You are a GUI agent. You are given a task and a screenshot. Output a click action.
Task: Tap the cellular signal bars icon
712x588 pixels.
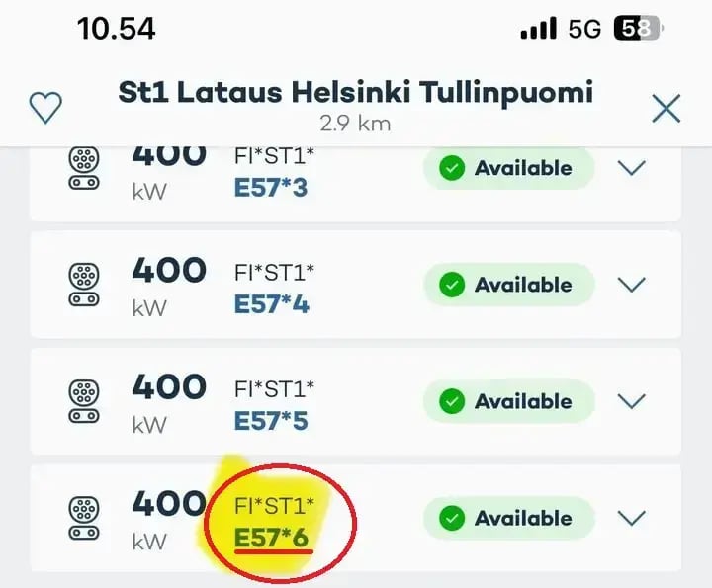pos(538,30)
